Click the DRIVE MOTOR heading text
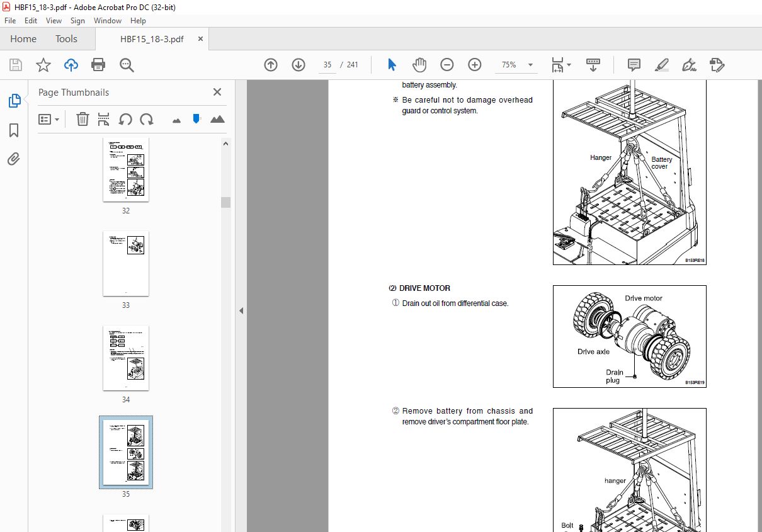This screenshot has width=762, height=532. click(x=424, y=288)
